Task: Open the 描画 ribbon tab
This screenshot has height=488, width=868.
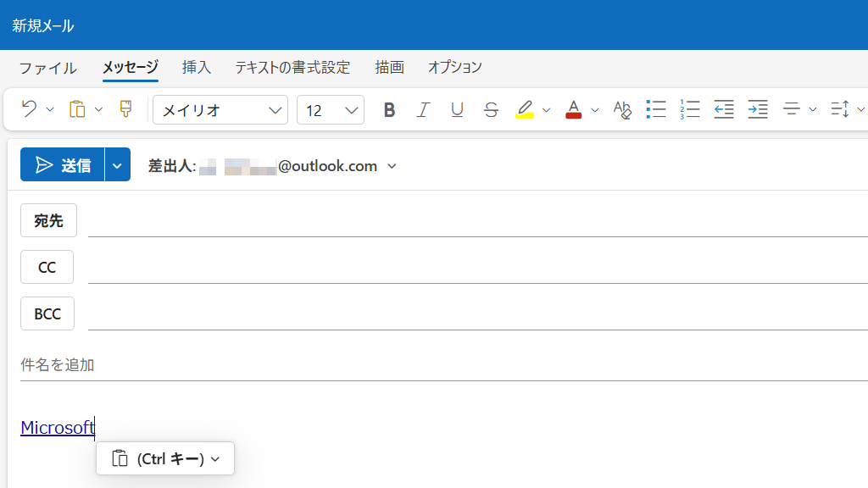Action: click(x=389, y=67)
